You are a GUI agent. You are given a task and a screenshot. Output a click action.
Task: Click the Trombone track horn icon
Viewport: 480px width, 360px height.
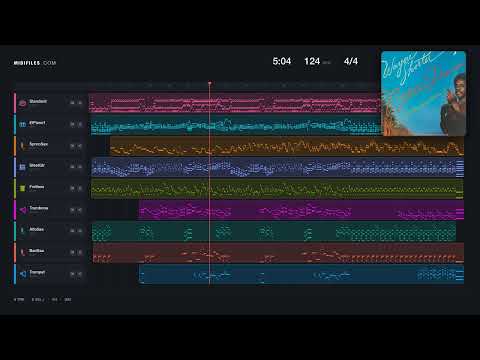point(23,210)
